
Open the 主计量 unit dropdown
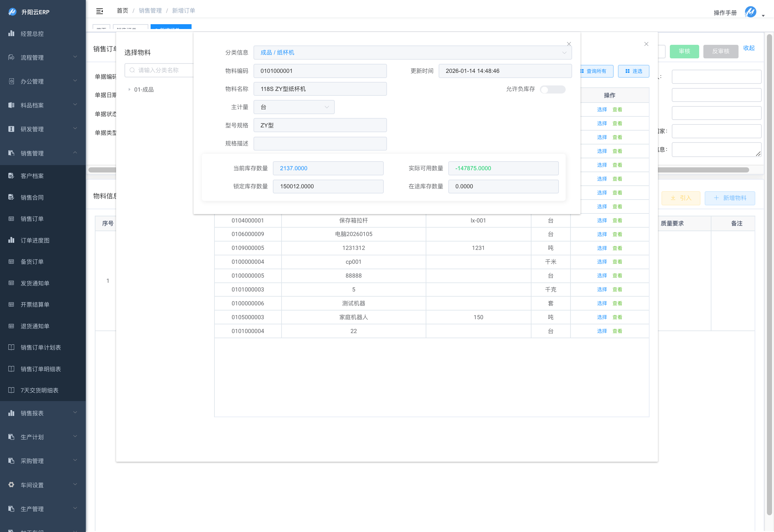click(x=294, y=107)
